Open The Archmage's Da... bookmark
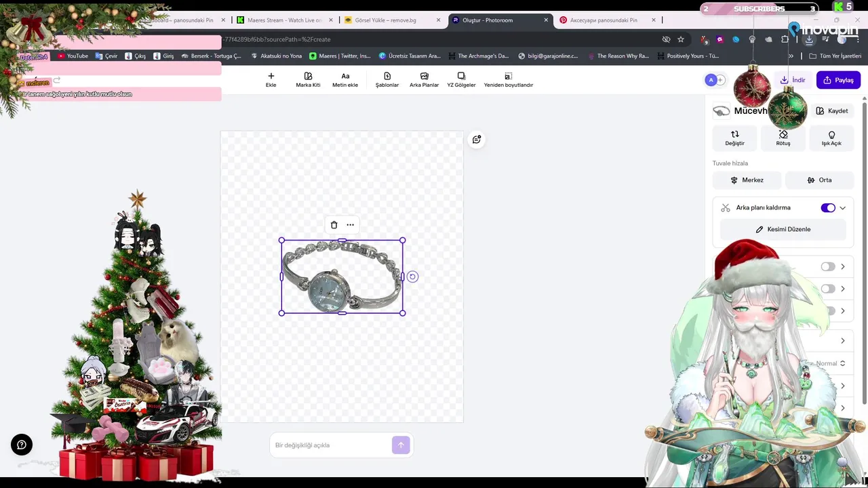Image resolution: width=868 pixels, height=488 pixels. pyautogui.click(x=478, y=56)
